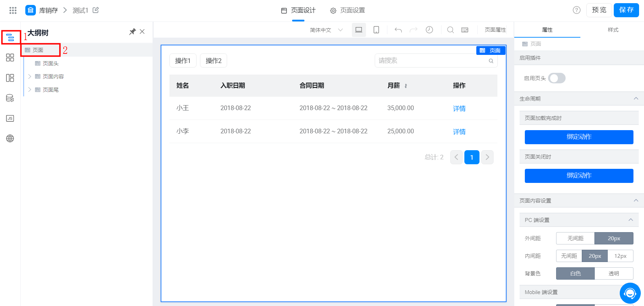
Task: Undo the last change
Action: pyautogui.click(x=398, y=30)
